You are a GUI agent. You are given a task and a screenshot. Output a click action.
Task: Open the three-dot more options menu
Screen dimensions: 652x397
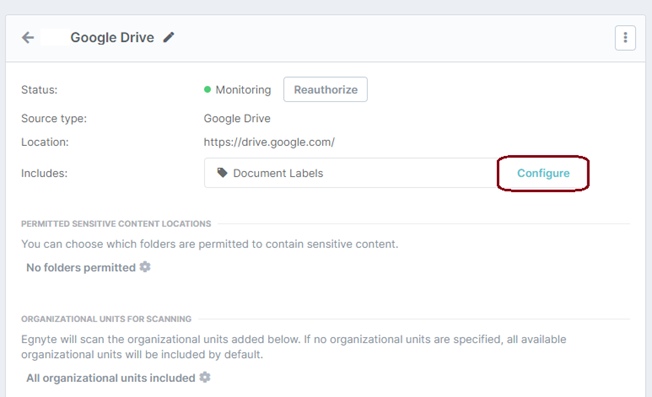[625, 38]
